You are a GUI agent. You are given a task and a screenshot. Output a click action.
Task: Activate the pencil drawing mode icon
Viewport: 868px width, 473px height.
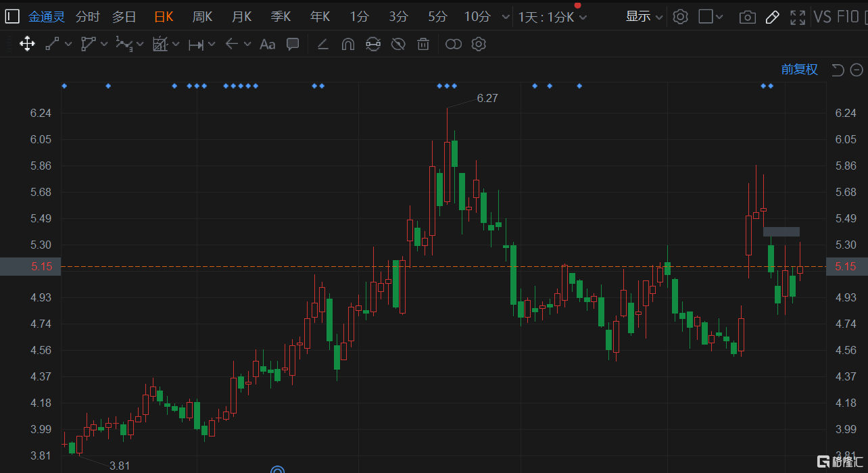click(x=772, y=17)
